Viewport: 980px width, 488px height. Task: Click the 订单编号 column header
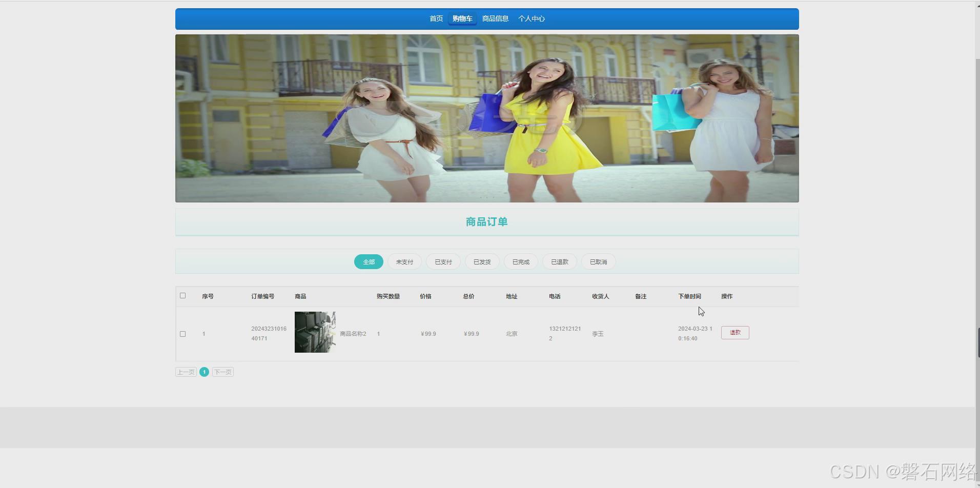pos(263,296)
